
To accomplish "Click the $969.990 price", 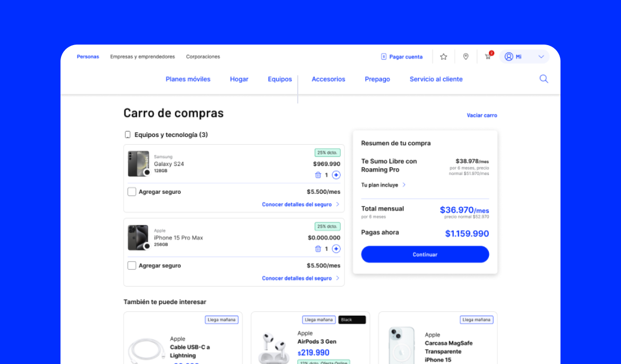I will point(327,164).
